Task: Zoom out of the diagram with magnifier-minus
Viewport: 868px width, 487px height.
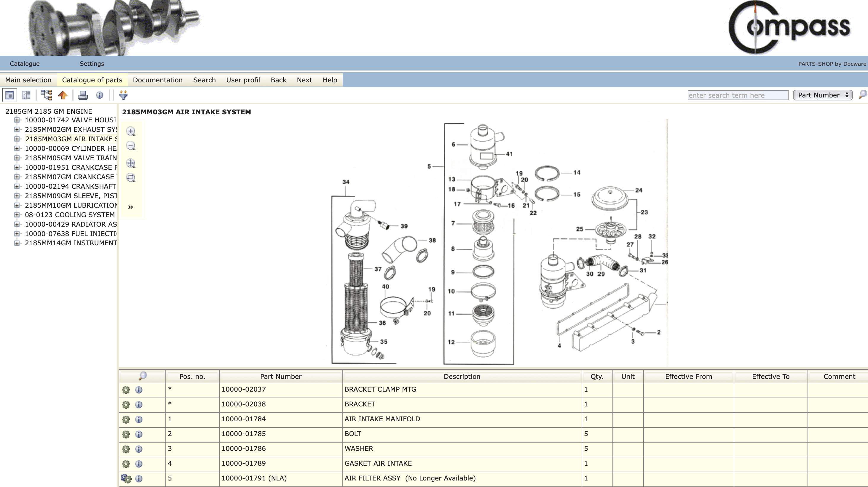Action: [131, 146]
